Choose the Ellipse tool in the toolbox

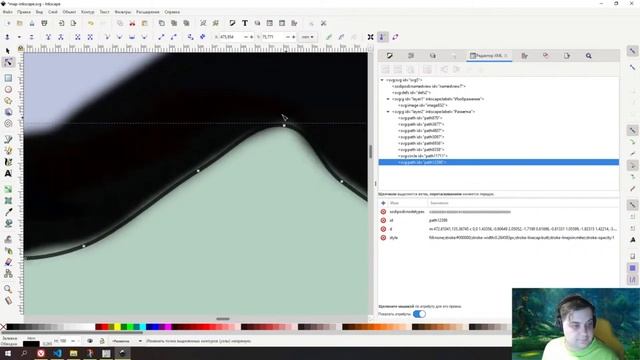click(8, 89)
